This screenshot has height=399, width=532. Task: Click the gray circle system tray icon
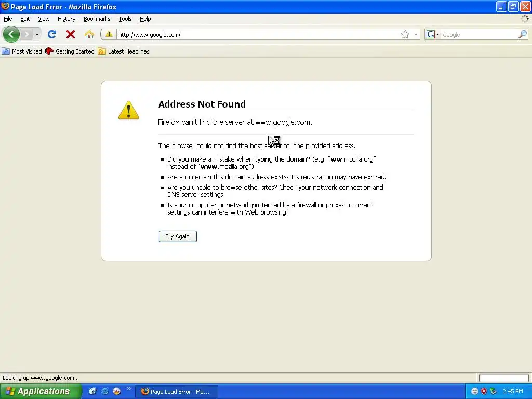474,392
